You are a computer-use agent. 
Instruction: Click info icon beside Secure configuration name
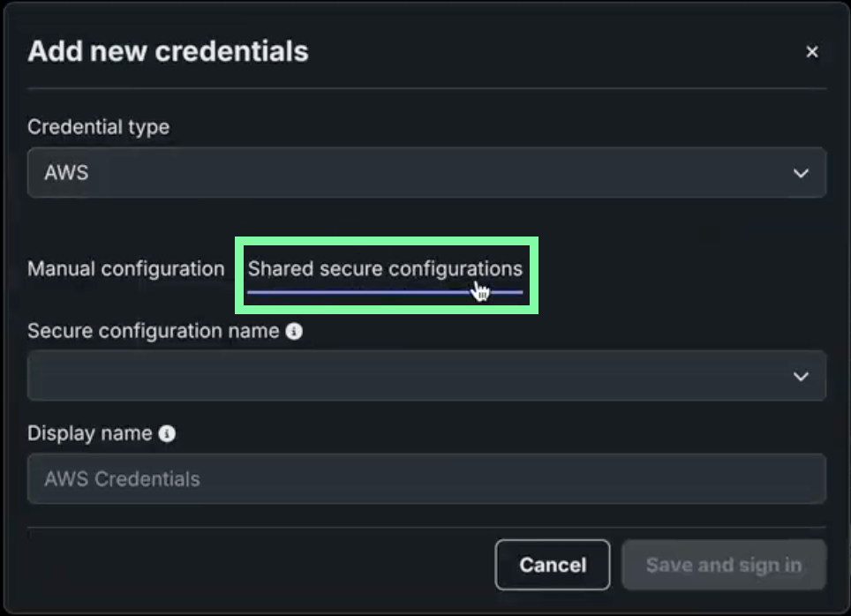295,331
